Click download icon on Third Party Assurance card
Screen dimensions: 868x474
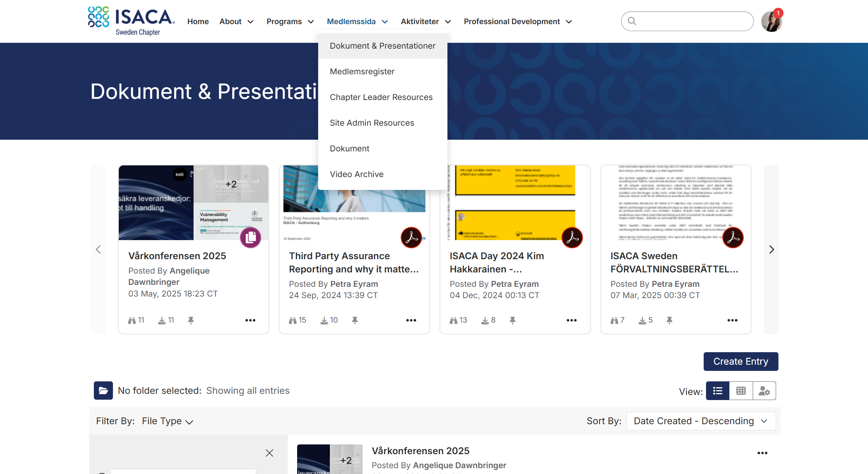point(324,320)
